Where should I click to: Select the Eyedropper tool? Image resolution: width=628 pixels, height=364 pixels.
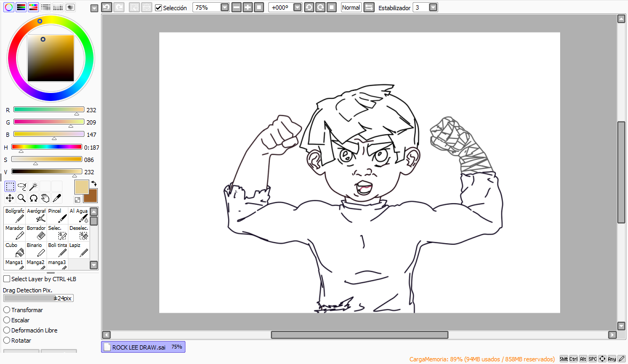57,198
